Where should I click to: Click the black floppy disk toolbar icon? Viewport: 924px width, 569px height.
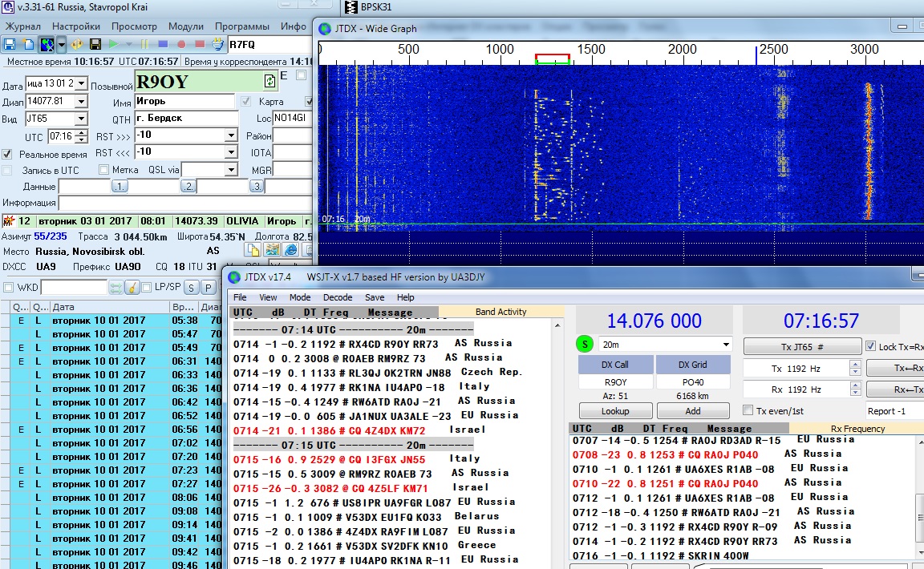coord(95,43)
